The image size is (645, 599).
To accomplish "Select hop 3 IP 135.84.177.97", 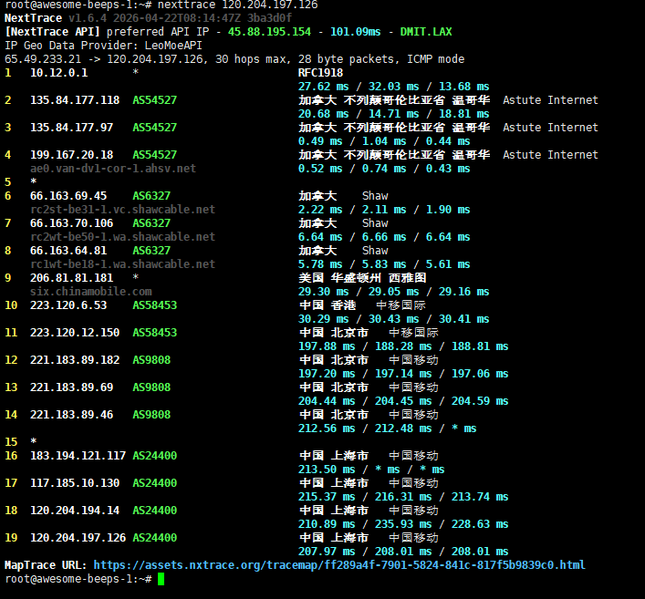I will [72, 128].
